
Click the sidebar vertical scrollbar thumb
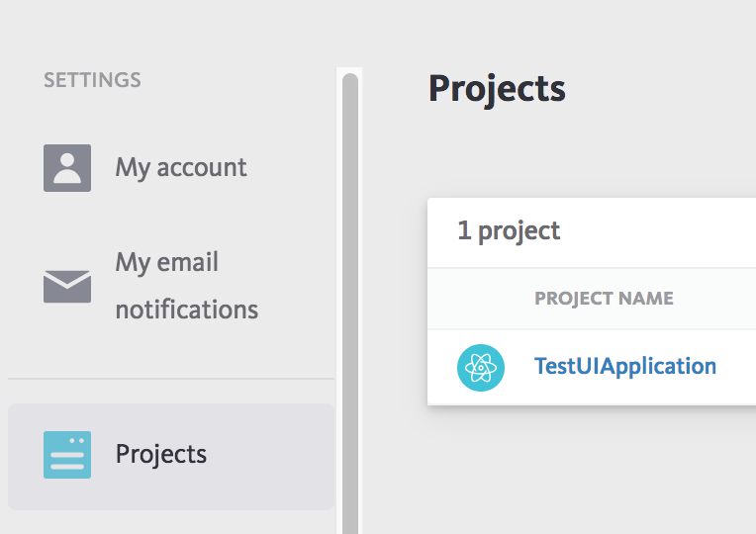click(350, 304)
